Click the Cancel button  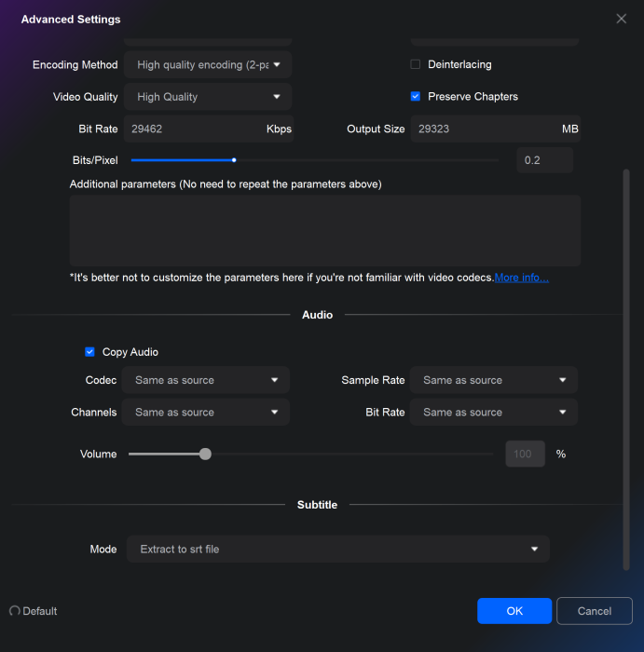tap(595, 611)
